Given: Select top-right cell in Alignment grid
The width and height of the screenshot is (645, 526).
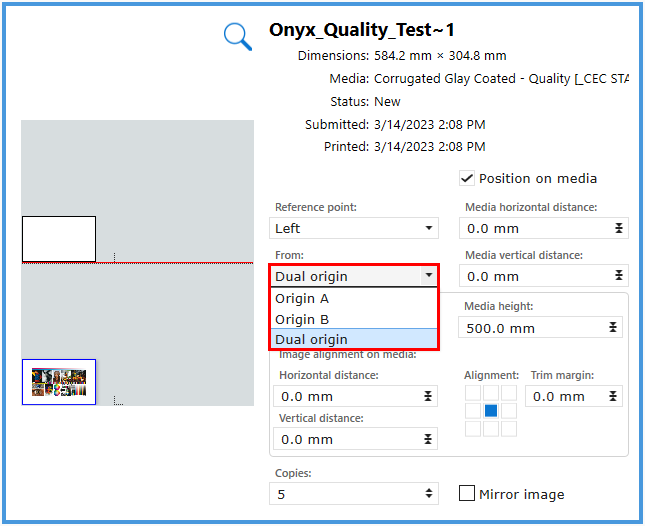Looking at the screenshot, I should pos(509,393).
